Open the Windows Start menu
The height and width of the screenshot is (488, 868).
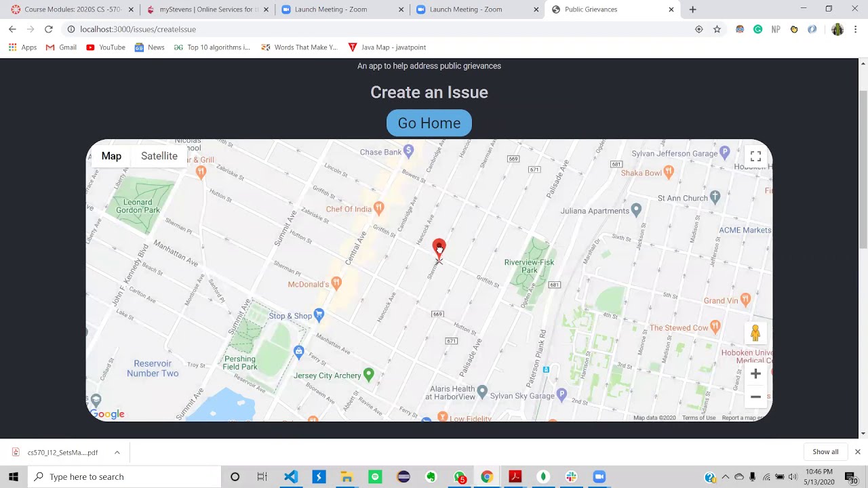[14, 476]
